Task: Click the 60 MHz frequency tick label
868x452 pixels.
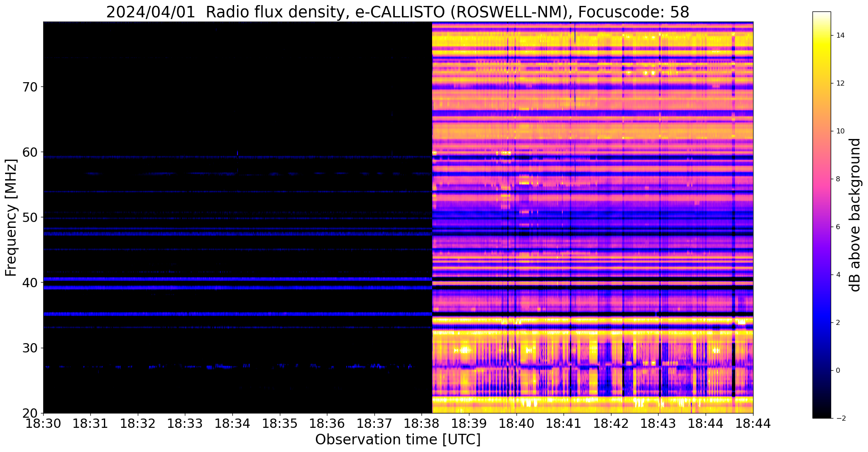Action: pos(31,152)
